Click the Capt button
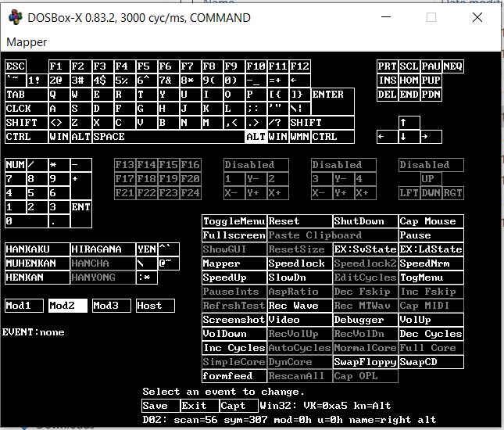 (238, 406)
